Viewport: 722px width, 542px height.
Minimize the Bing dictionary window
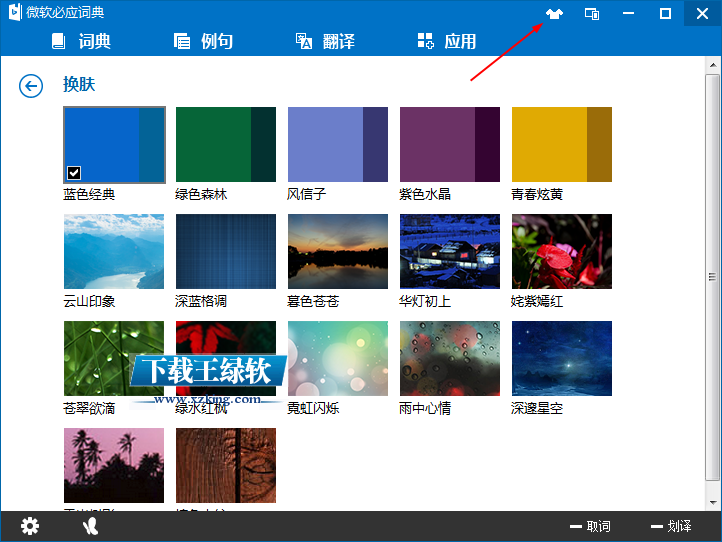pos(629,13)
